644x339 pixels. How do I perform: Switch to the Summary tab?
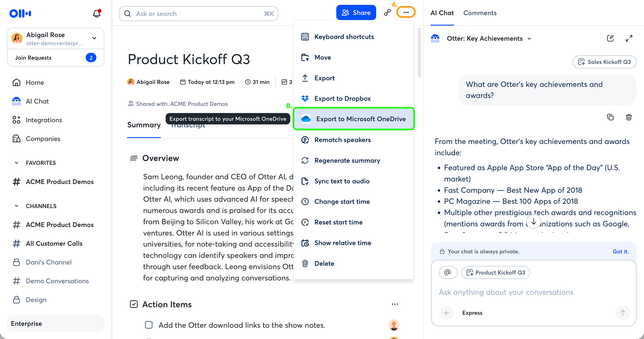144,125
